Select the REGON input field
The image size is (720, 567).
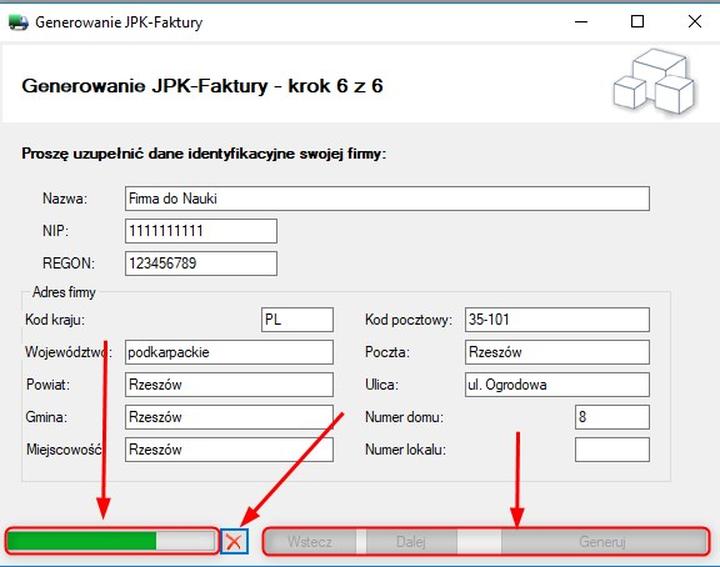[200, 264]
